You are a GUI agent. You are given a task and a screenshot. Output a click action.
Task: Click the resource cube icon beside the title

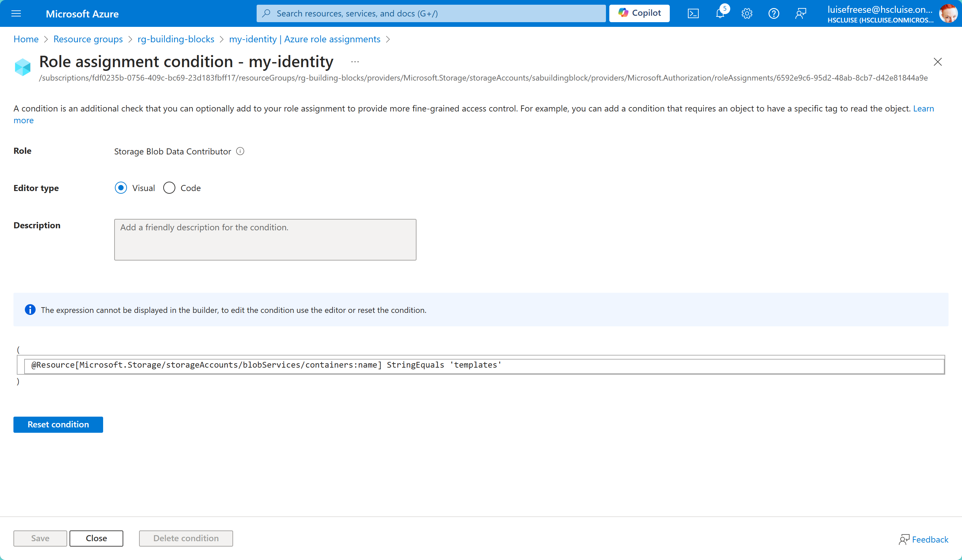click(23, 67)
